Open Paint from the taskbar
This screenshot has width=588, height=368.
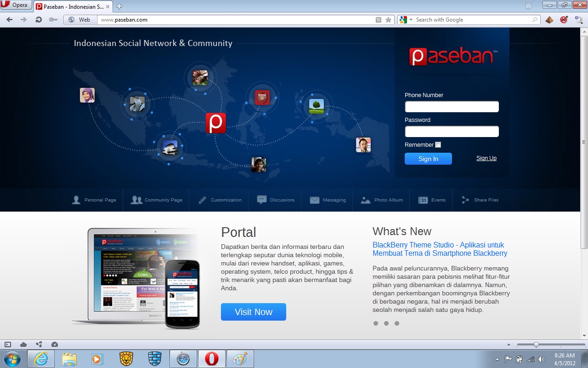(x=240, y=359)
